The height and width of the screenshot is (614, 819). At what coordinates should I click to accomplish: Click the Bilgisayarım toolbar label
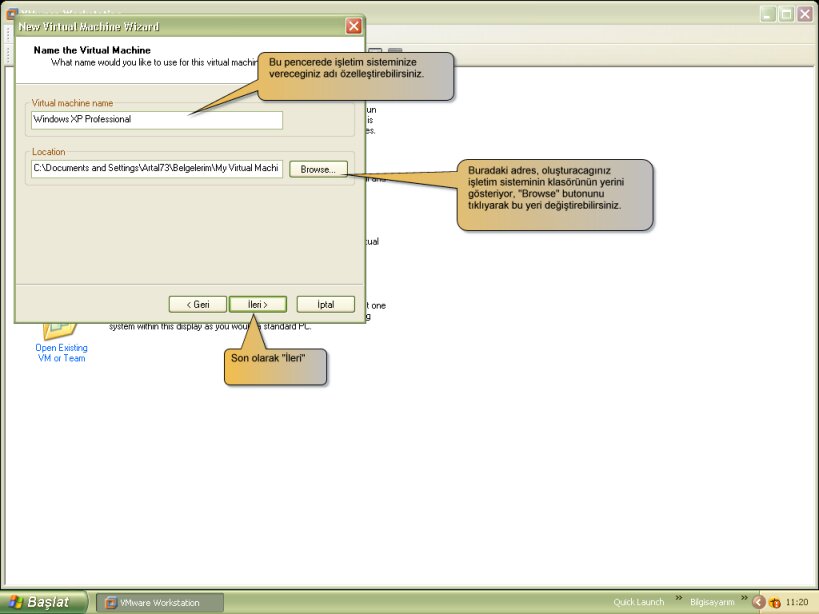[x=712, y=602]
